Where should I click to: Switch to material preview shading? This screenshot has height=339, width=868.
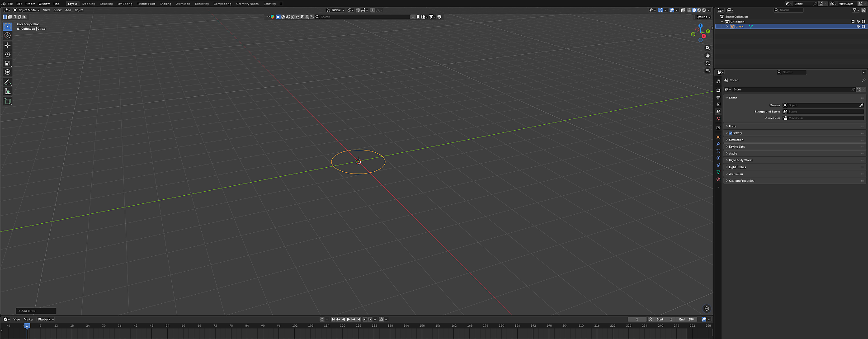pos(699,10)
